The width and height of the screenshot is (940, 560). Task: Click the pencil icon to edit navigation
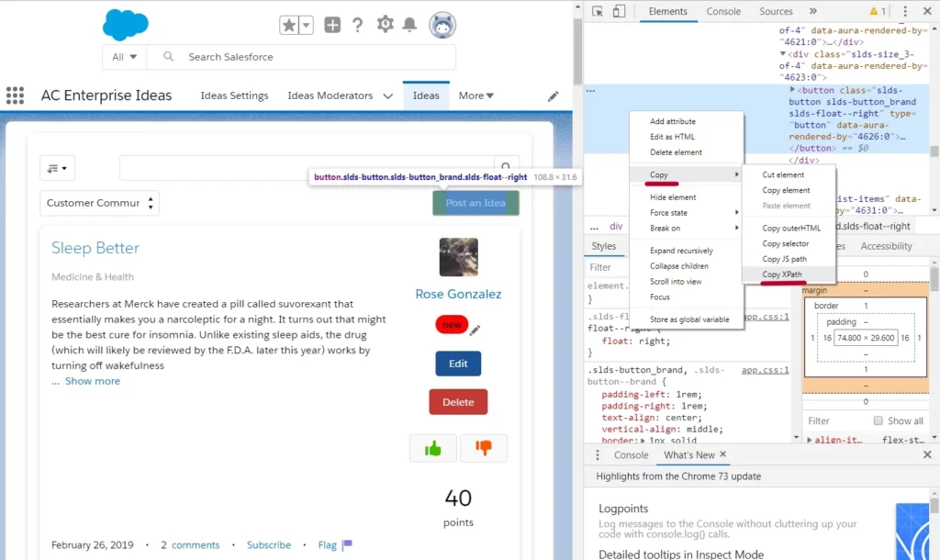pos(553,95)
